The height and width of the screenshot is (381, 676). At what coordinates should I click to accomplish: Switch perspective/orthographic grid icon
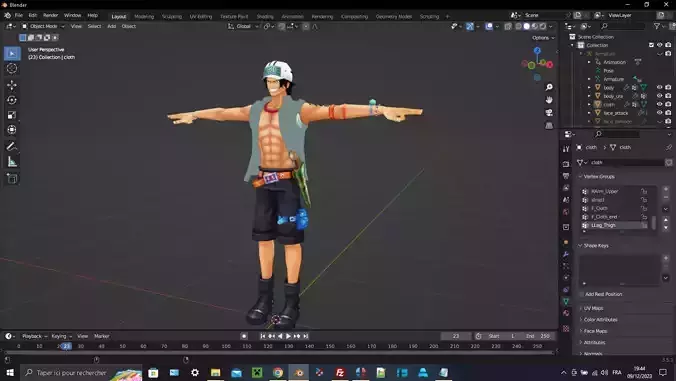[549, 125]
